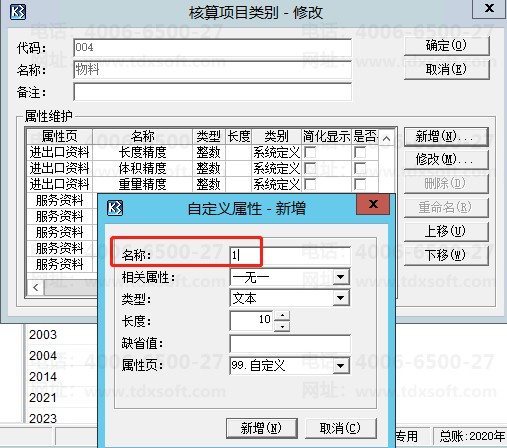Open the 相关属性 dropdown
The image size is (507, 448).
pyautogui.click(x=341, y=277)
